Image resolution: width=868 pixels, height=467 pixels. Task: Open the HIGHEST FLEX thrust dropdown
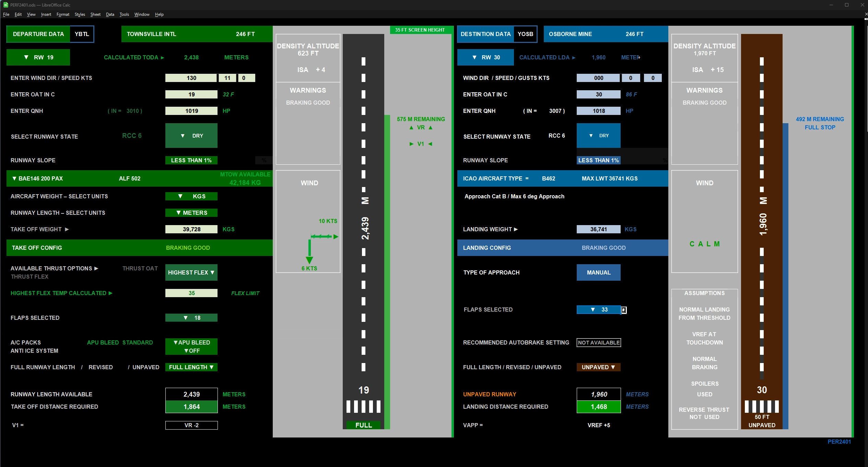(x=191, y=272)
